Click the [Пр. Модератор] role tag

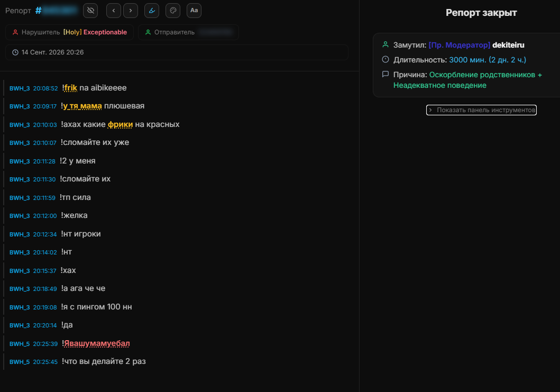coord(460,45)
